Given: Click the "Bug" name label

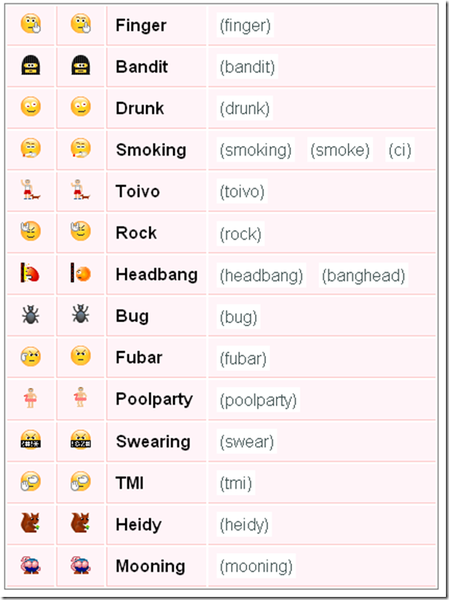Looking at the screenshot, I should tap(132, 316).
